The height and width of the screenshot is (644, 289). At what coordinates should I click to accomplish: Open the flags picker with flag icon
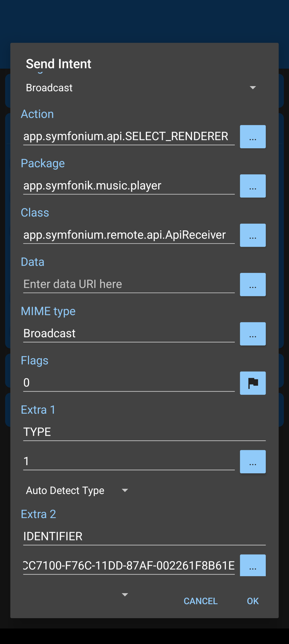tap(252, 383)
